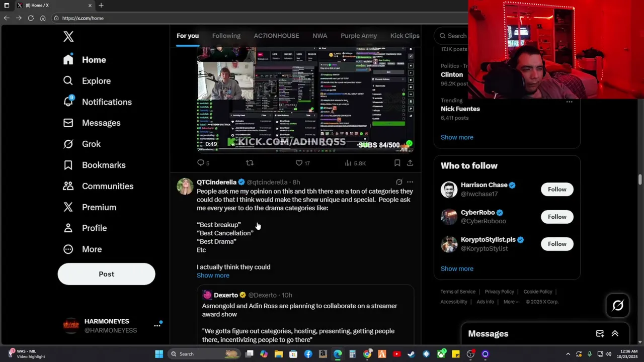The image size is (644, 362).
Task: Open Privacy Policy link
Action: click(x=499, y=292)
